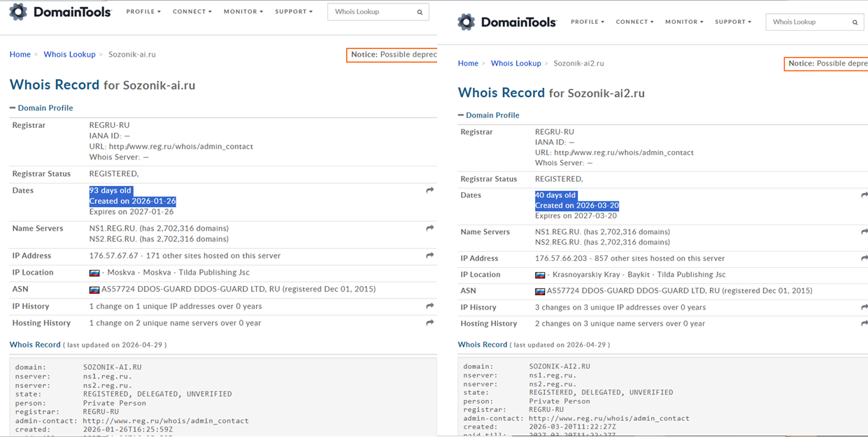Image resolution: width=868 pixels, height=437 pixels.
Task: Click the search magnifier icon in right page
Action: point(855,22)
